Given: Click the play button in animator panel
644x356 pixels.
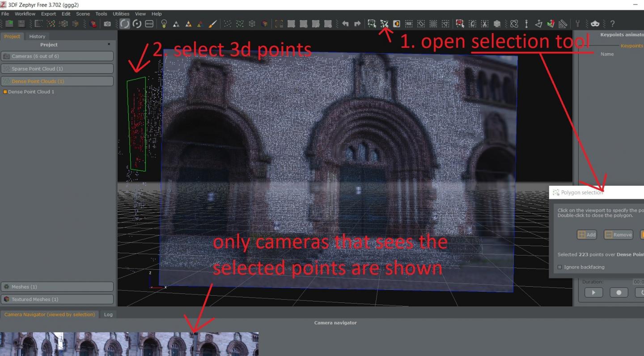Looking at the screenshot, I should coord(593,293).
